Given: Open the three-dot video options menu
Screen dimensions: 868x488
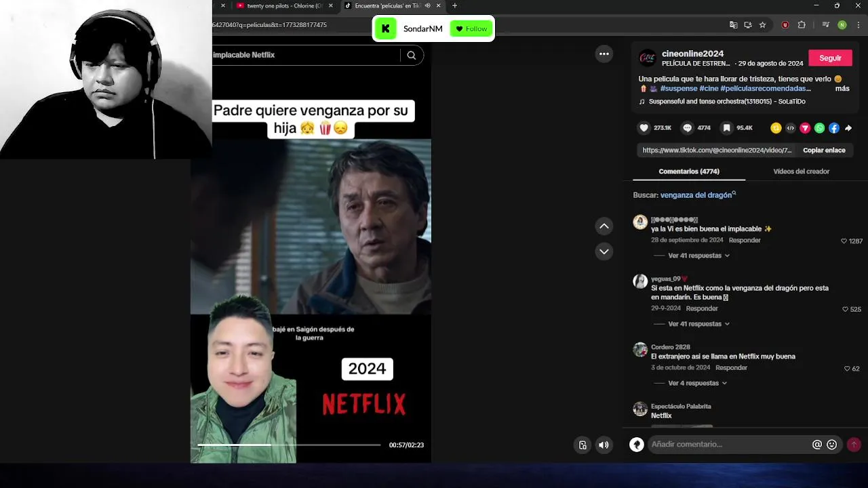Looking at the screenshot, I should [604, 54].
